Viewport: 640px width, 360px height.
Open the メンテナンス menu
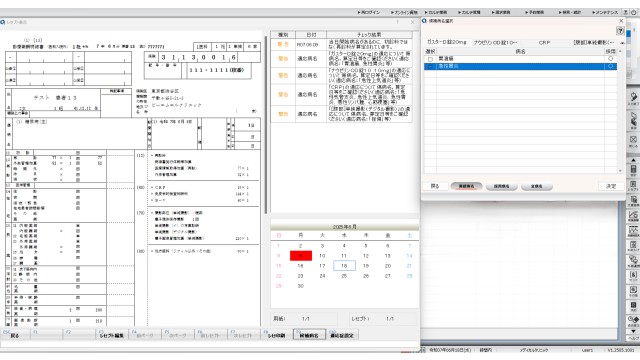tap(605, 12)
